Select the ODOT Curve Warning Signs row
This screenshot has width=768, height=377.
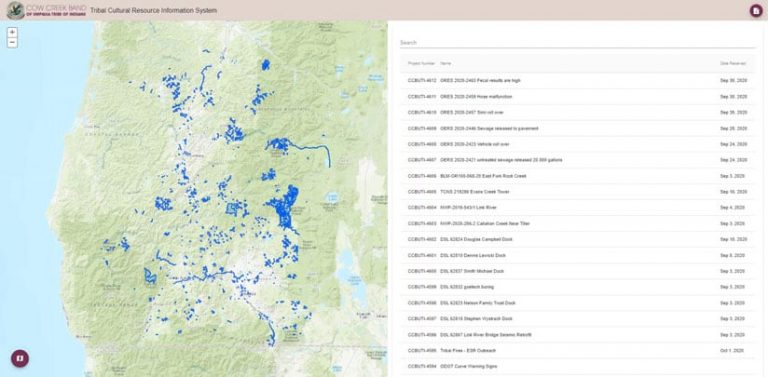pyautogui.click(x=577, y=366)
